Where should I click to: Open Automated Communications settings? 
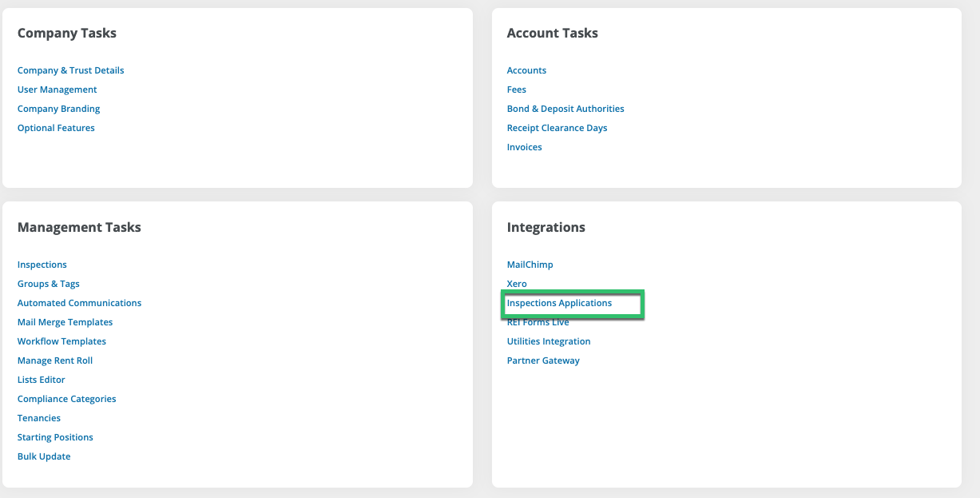(79, 303)
